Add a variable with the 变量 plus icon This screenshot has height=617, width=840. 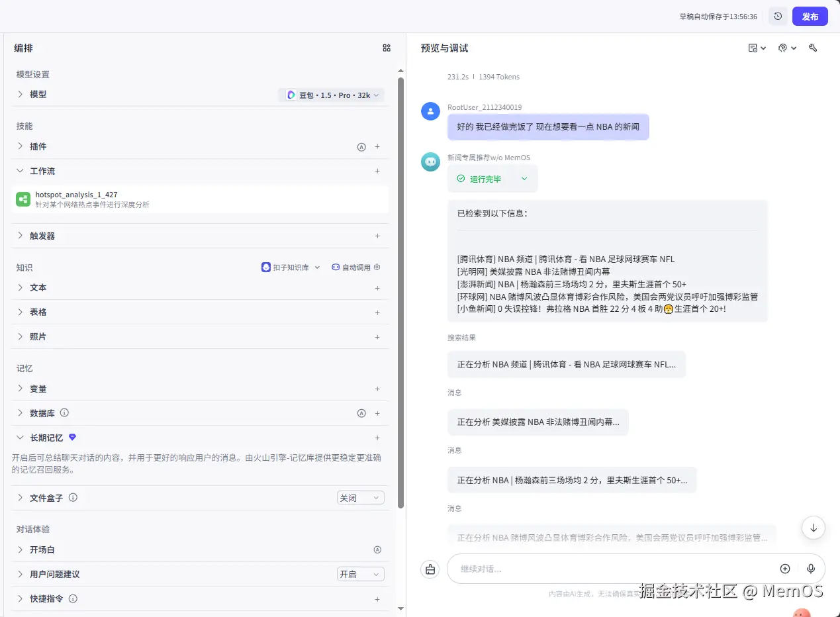[377, 389]
